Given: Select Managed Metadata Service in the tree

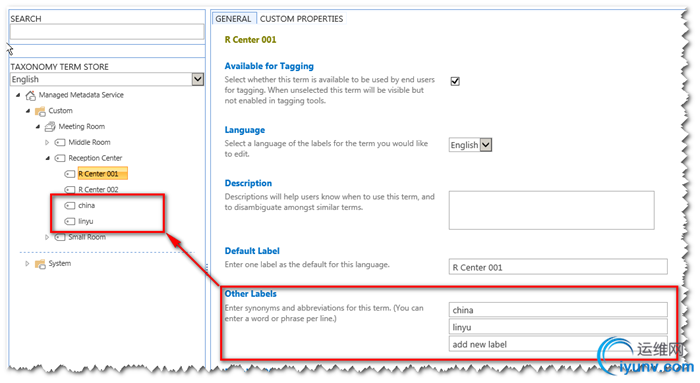Looking at the screenshot, I should (81, 95).
